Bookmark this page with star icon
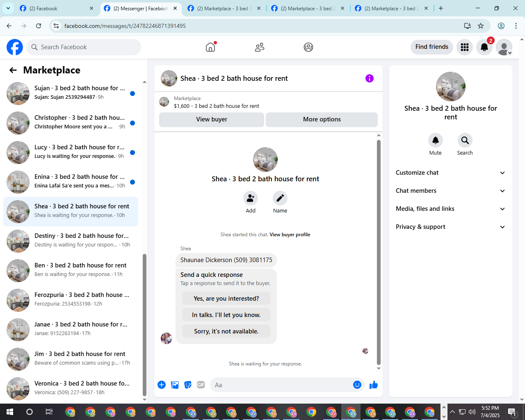Image resolution: width=525 pixels, height=420 pixels. [x=481, y=26]
